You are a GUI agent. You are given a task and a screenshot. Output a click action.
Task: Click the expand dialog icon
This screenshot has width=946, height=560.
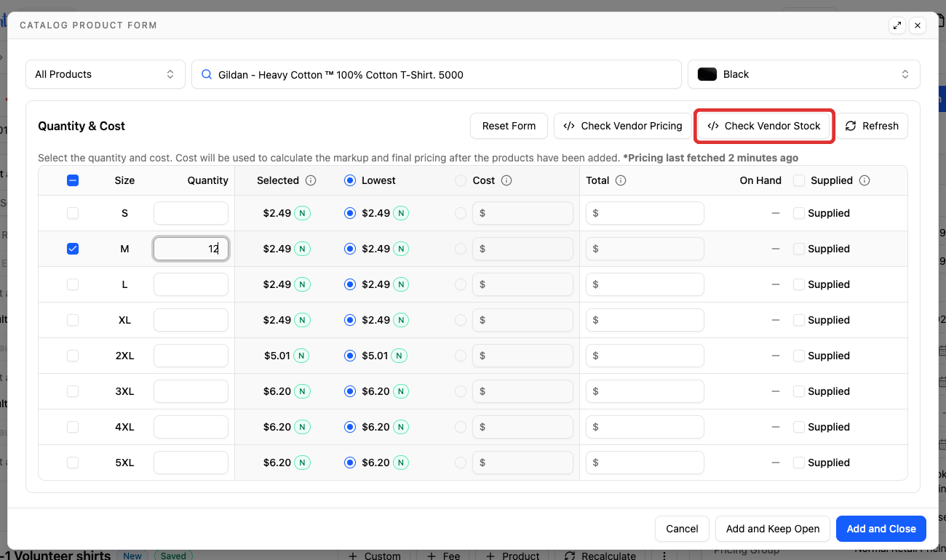(x=897, y=25)
